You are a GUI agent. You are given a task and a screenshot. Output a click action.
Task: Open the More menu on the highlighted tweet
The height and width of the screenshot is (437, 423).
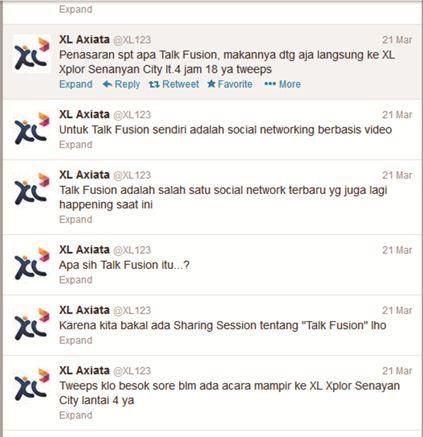pos(282,84)
